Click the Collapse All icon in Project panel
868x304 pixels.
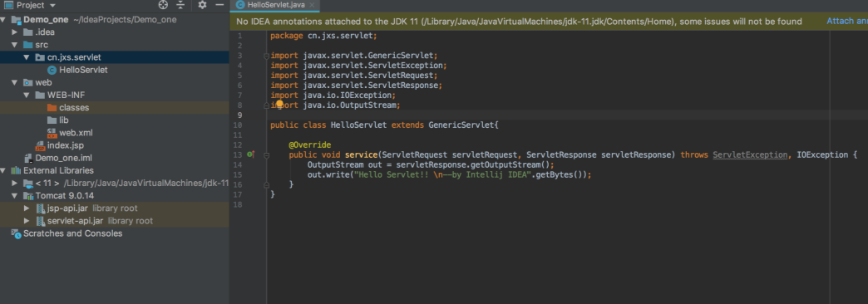click(x=180, y=5)
